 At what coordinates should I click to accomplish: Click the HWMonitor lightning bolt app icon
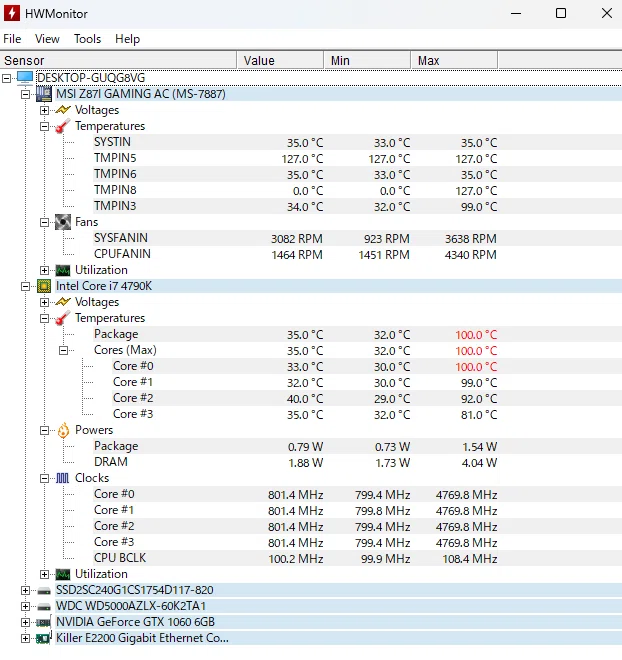pos(11,13)
